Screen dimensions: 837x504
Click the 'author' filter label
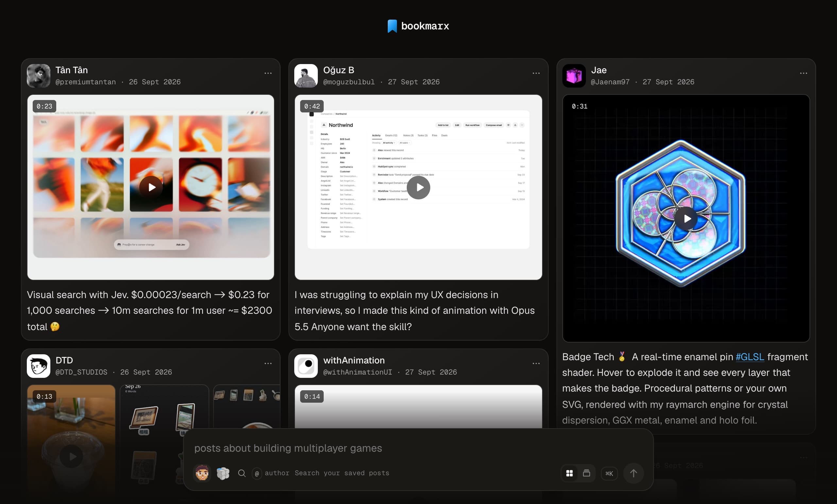point(277,473)
